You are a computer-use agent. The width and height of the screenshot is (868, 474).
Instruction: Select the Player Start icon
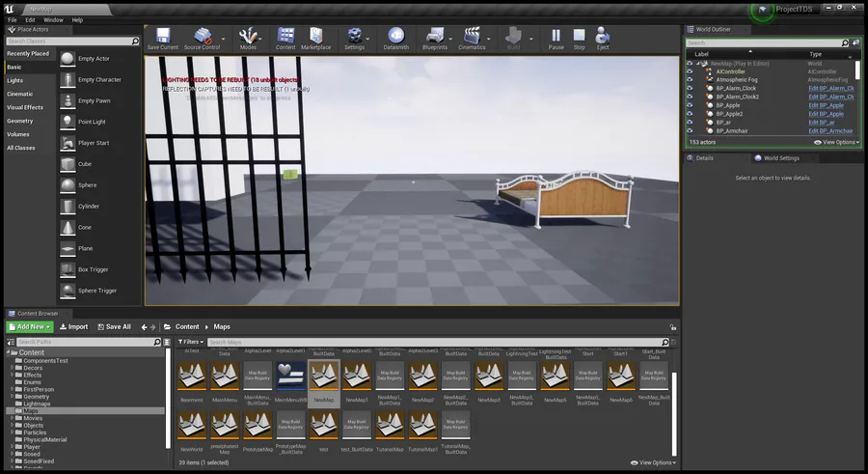tap(68, 143)
